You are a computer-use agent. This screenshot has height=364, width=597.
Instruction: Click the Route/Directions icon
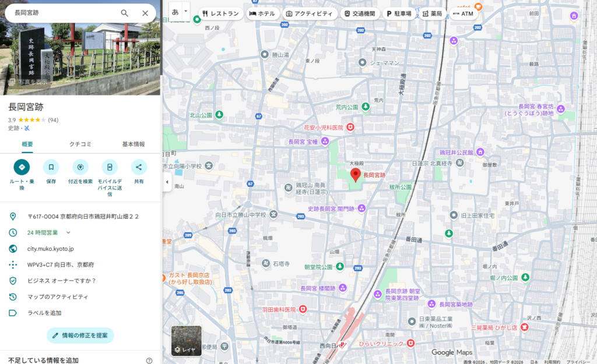coord(22,168)
